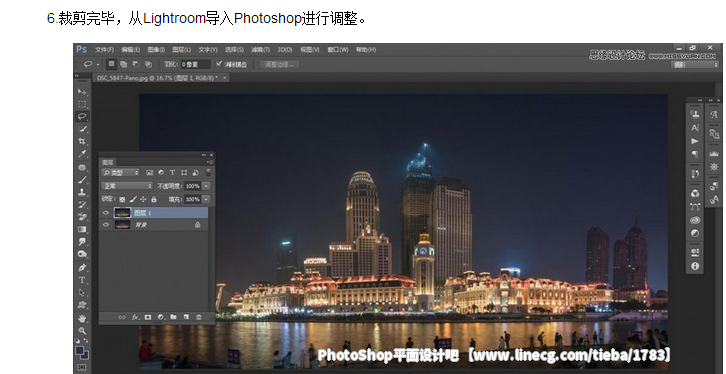Toggle the anti-alias checkbox in options bar
This screenshot has width=726, height=374.
pyautogui.click(x=219, y=64)
